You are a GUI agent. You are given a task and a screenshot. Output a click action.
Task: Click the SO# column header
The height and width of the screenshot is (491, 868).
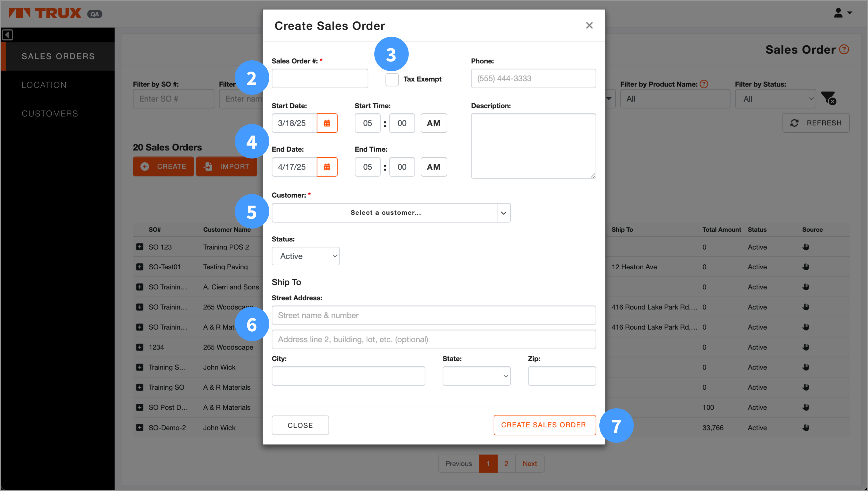coord(155,230)
